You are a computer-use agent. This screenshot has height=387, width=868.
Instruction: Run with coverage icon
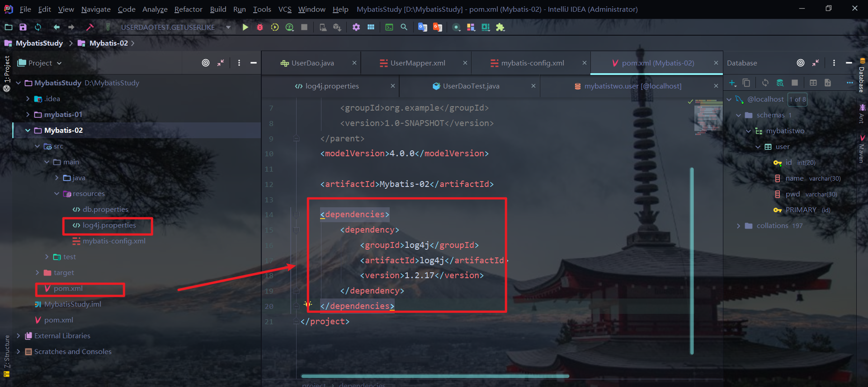point(275,27)
